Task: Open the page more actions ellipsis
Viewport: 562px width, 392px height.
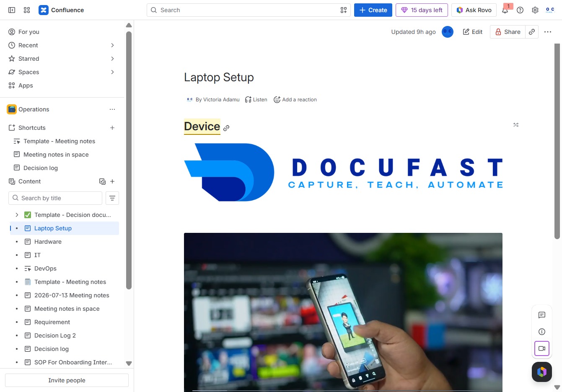Action: click(548, 32)
